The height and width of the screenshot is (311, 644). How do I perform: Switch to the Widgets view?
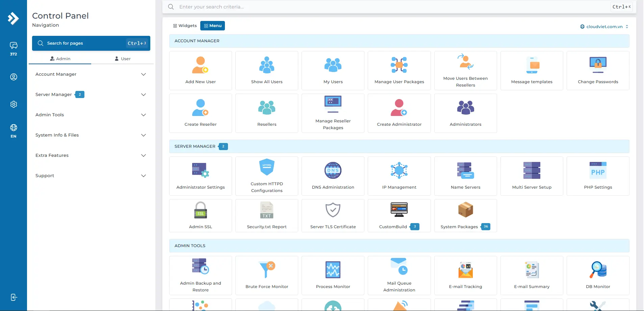point(185,25)
